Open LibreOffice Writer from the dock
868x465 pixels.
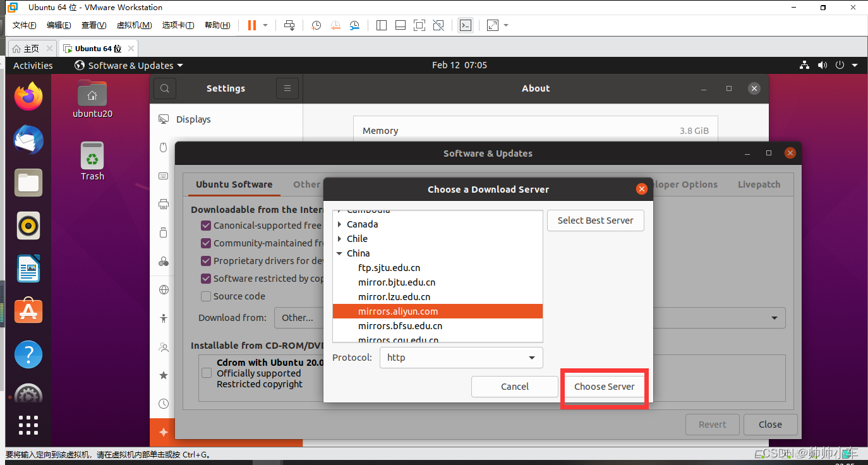(28, 269)
